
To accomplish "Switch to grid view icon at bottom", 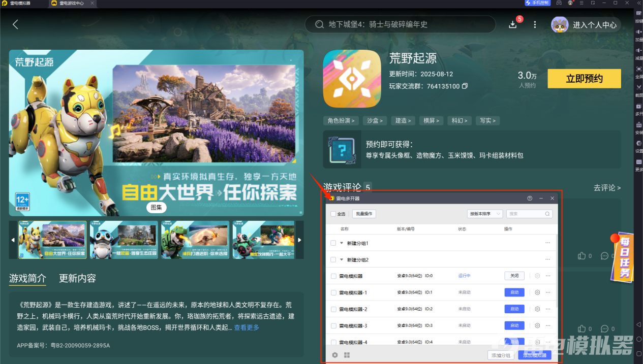I will pyautogui.click(x=347, y=355).
